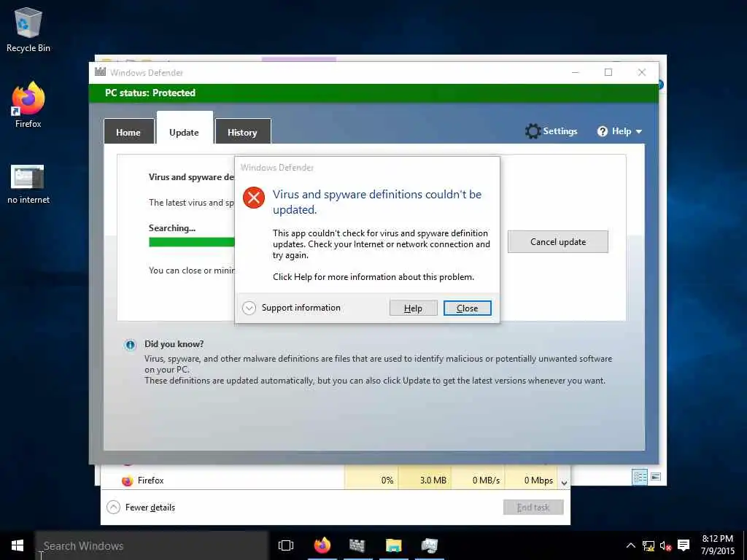
Task: Switch to large icons view in background window
Action: tap(656, 477)
